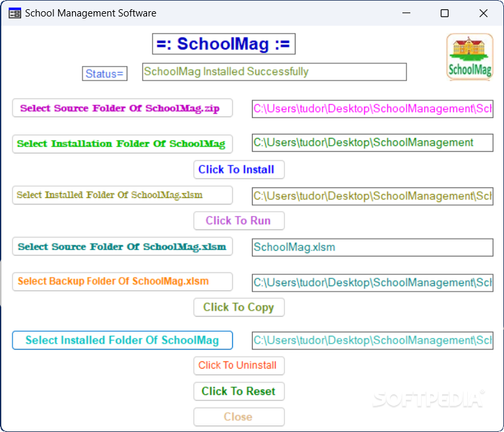
Task: Maximize the School Management Software window
Action: (x=445, y=13)
